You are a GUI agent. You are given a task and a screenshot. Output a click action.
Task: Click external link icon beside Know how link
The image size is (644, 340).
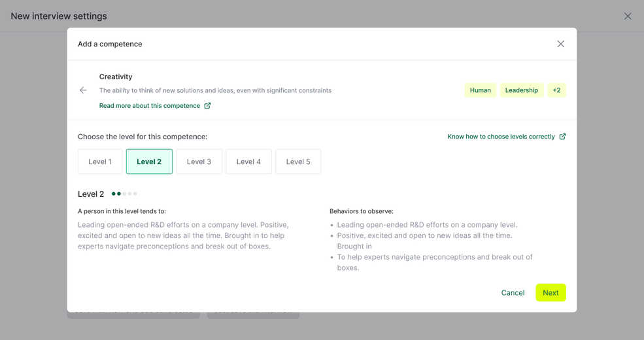tap(562, 137)
